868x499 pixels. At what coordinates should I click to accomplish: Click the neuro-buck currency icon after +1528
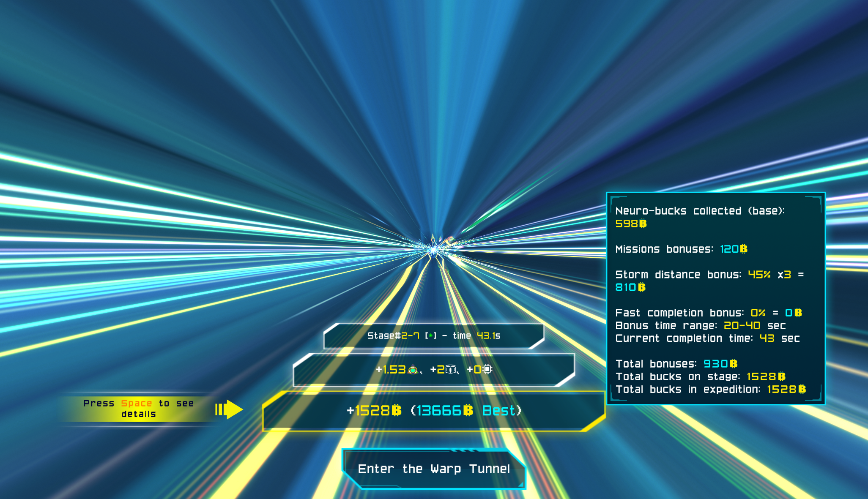coord(396,410)
